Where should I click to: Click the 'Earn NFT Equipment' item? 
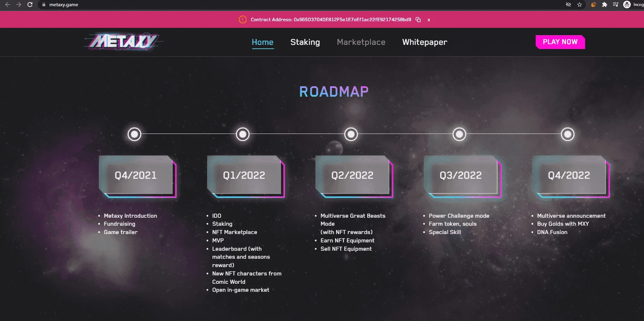point(347,240)
